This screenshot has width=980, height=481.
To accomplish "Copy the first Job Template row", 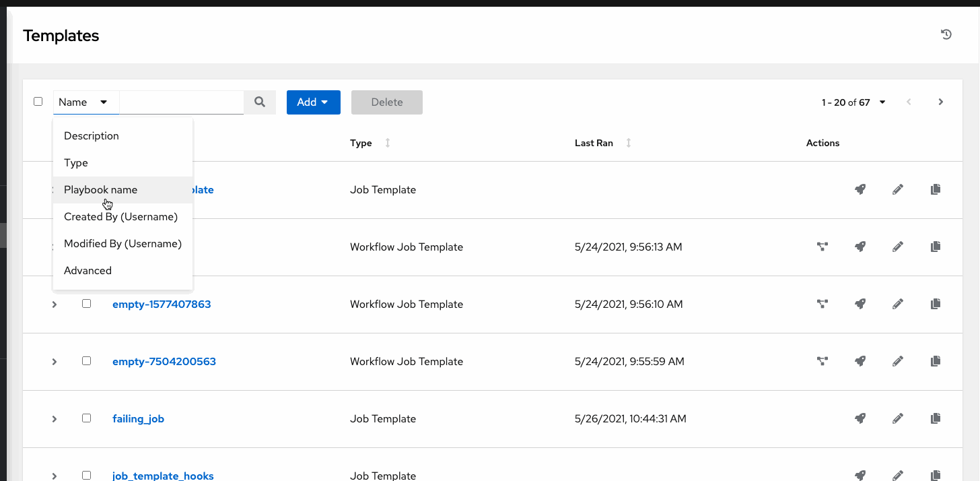I will (x=935, y=190).
